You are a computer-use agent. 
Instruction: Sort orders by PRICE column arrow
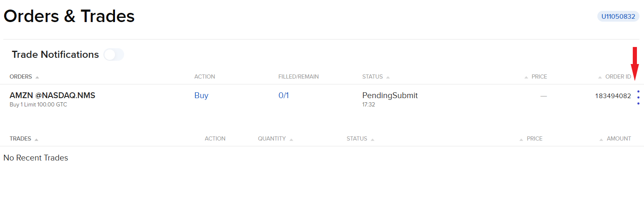point(527,77)
